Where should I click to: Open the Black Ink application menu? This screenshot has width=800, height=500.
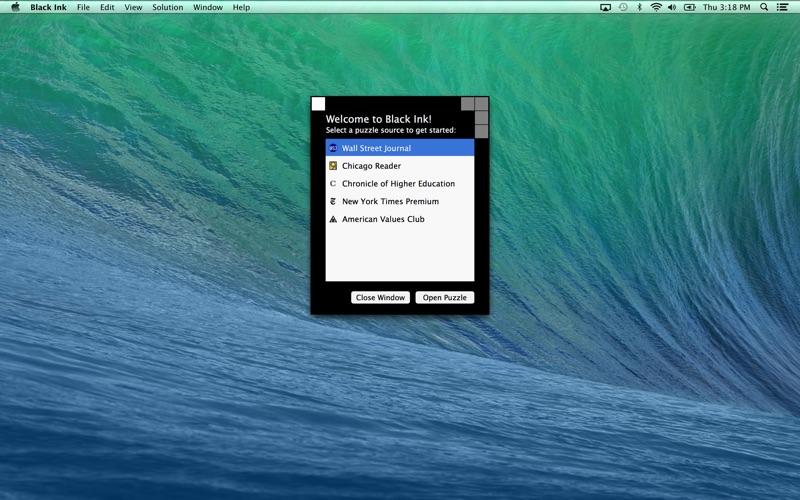click(x=48, y=7)
